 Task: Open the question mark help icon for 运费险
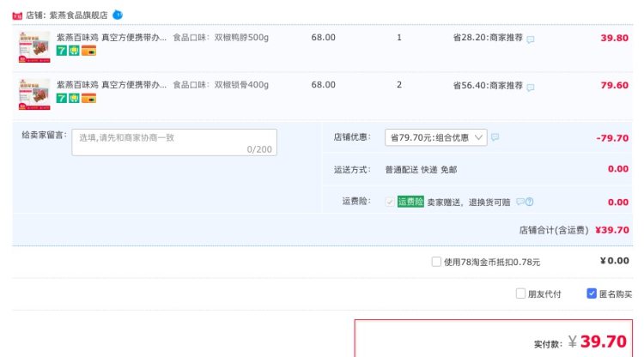pos(530,202)
